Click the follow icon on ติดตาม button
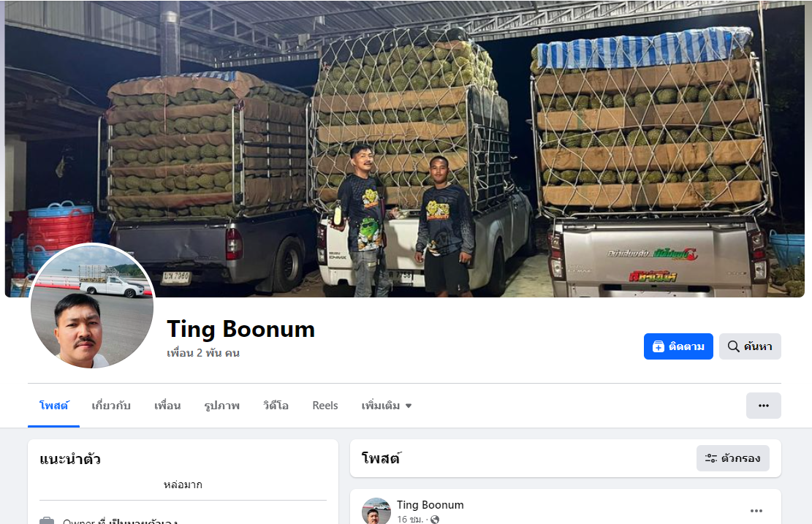This screenshot has width=812, height=524. [x=659, y=346]
